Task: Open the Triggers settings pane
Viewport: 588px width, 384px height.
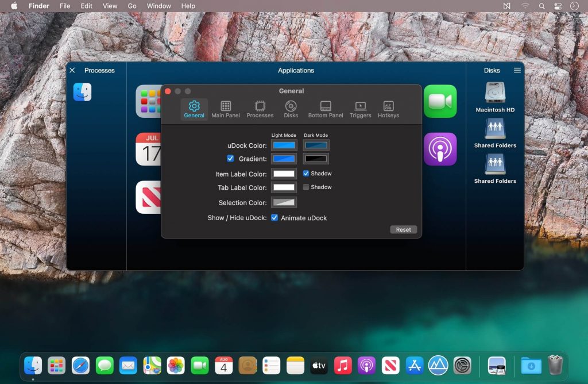Action: click(x=360, y=109)
